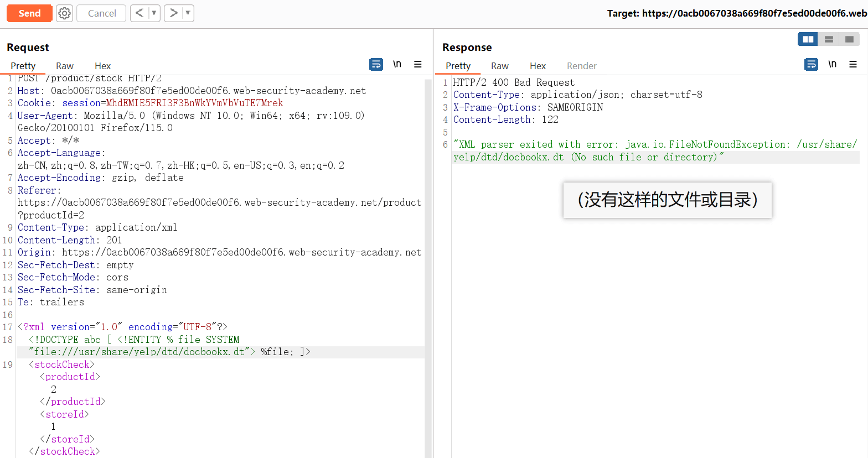Click the Te: trailers header line
Screen dimensions: 868x458
51,302
